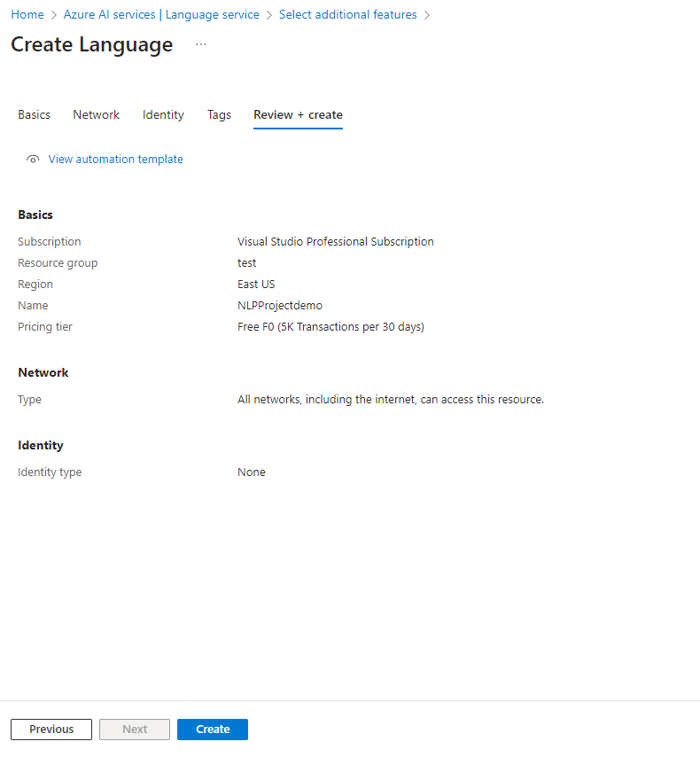Click the disabled Next button
Image resolution: width=700 pixels, height=757 pixels.
tap(135, 729)
